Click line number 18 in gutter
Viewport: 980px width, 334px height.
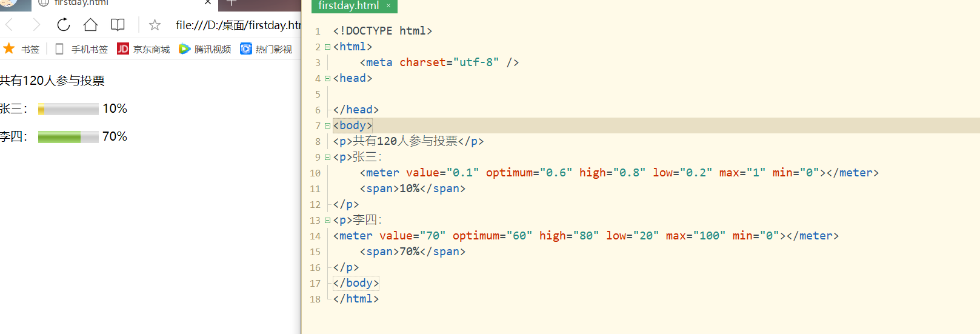[x=315, y=299]
